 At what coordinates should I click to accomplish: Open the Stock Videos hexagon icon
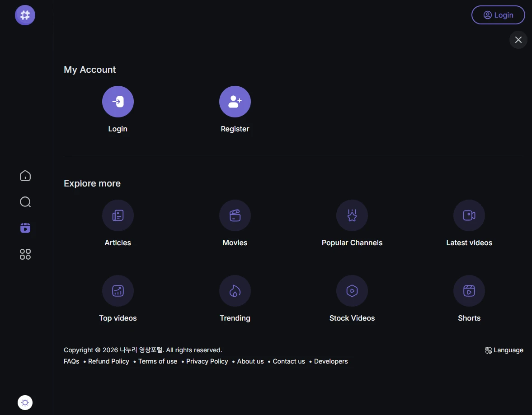352,291
